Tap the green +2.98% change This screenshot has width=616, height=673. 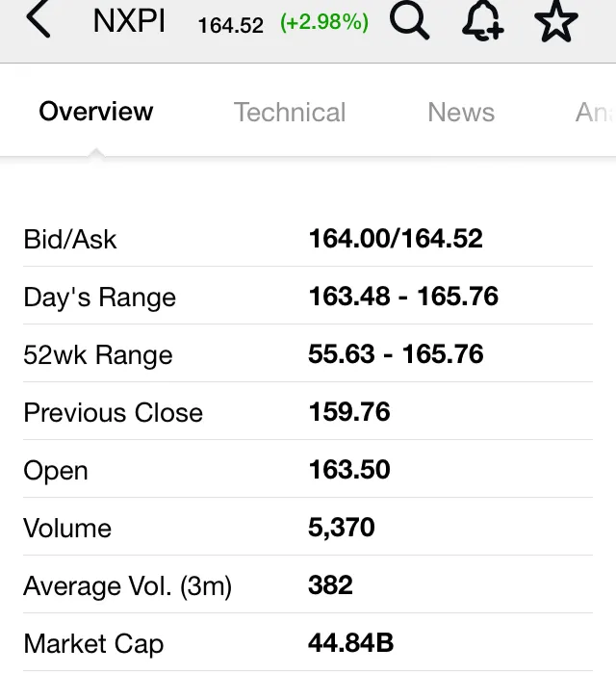(324, 22)
